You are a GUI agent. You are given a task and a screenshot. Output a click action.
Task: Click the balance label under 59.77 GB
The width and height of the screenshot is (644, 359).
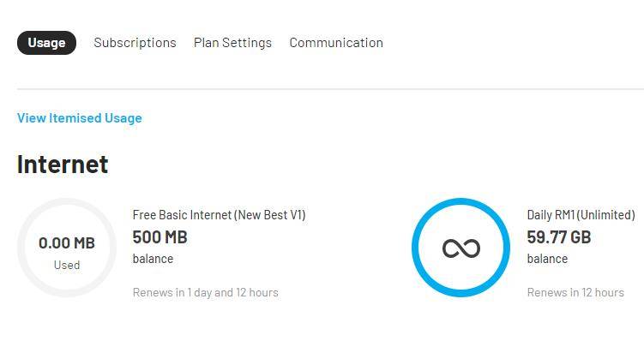(547, 259)
